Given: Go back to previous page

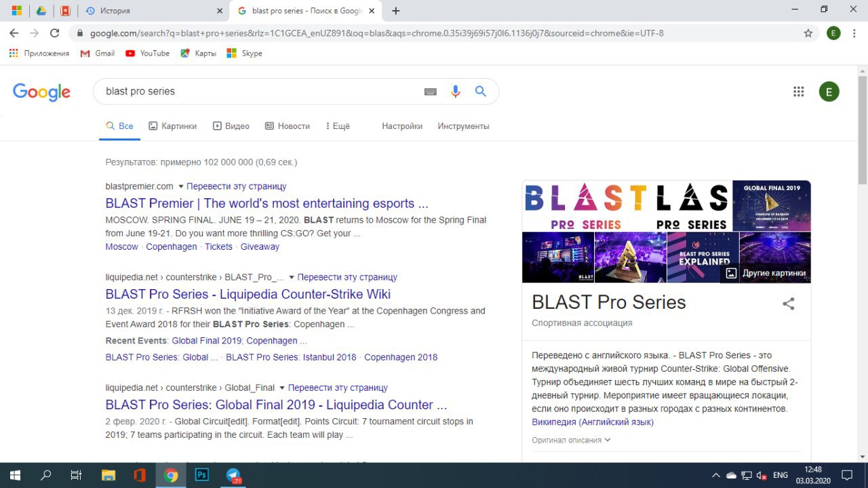Looking at the screenshot, I should (x=14, y=33).
